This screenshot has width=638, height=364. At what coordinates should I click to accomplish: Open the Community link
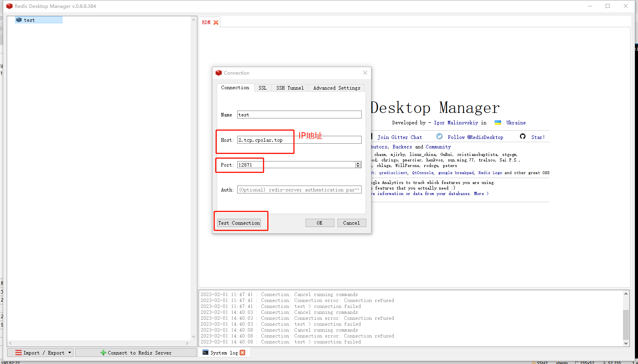point(438,147)
